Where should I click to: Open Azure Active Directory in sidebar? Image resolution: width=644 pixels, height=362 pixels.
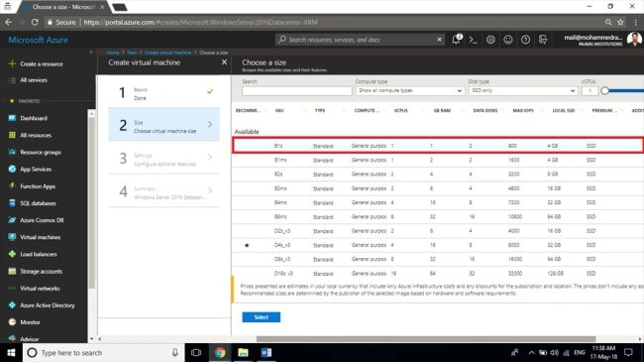48,305
